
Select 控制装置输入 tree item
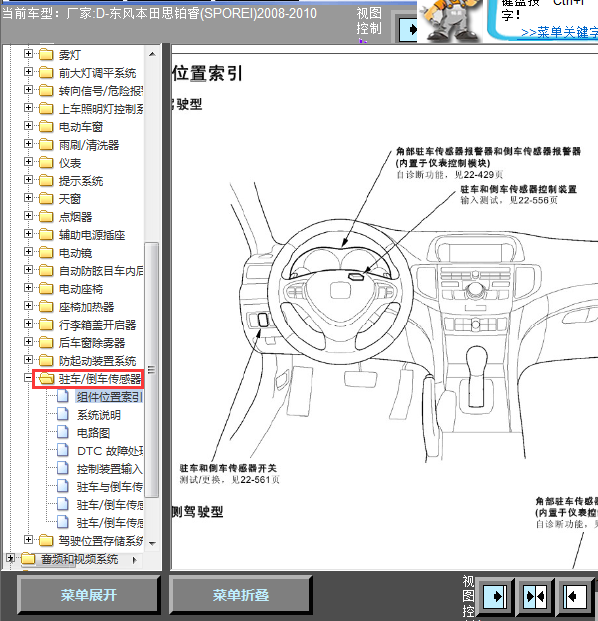tap(110, 469)
